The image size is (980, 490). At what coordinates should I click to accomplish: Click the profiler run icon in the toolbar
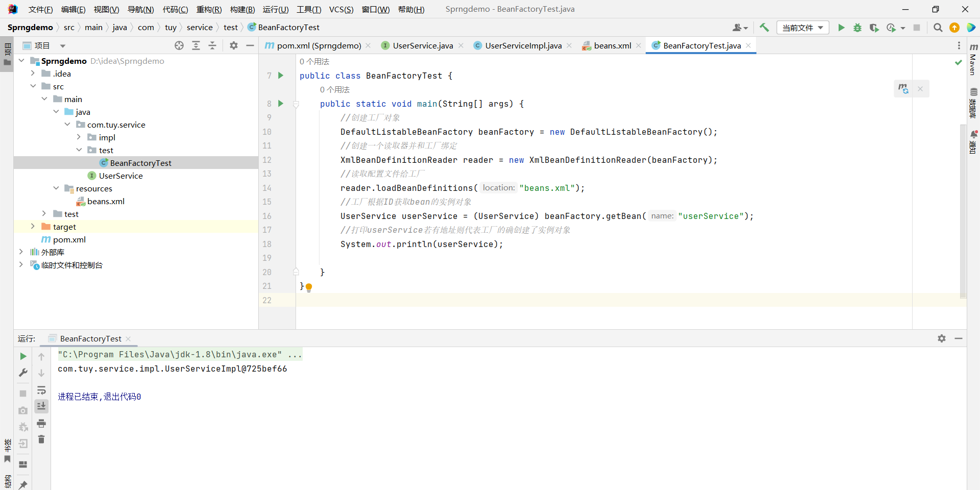pos(892,28)
